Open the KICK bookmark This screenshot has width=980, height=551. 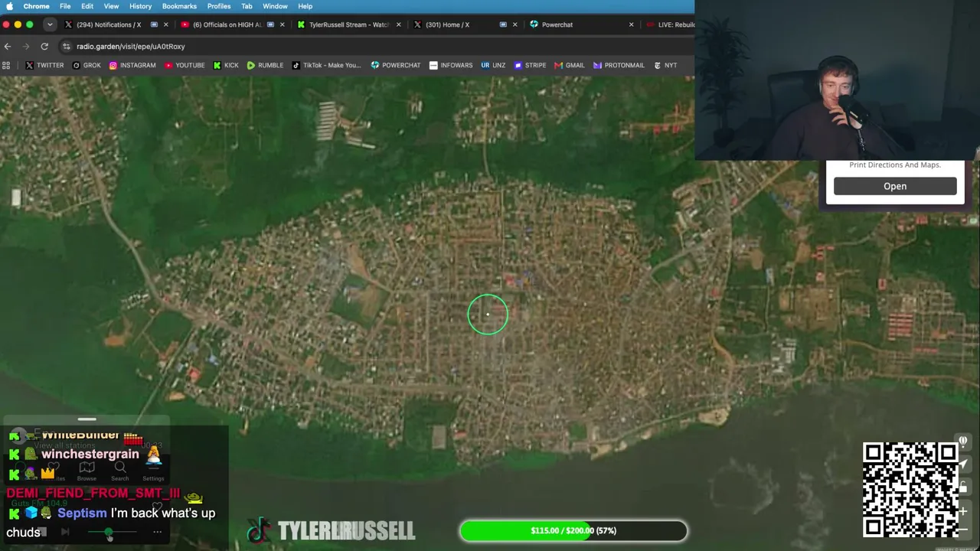226,66
